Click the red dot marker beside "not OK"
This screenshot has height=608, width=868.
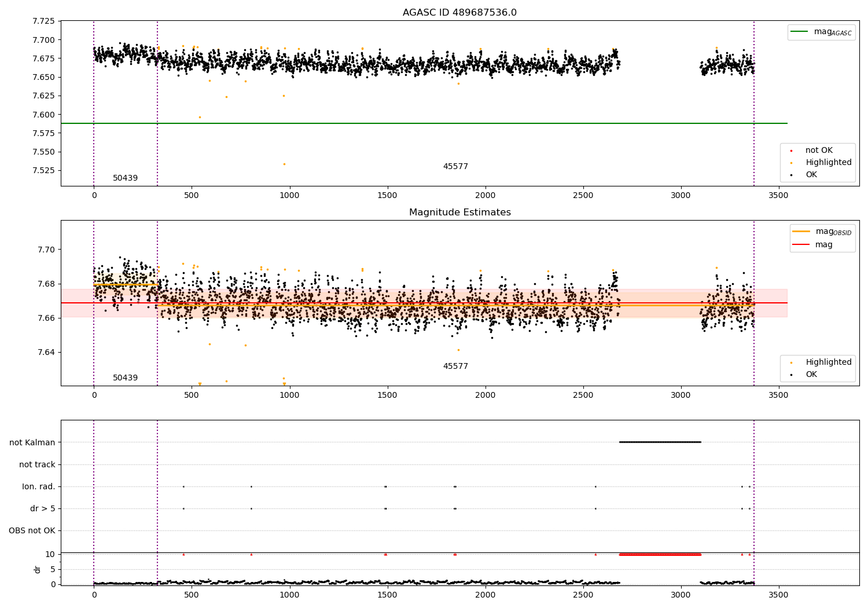click(791, 151)
